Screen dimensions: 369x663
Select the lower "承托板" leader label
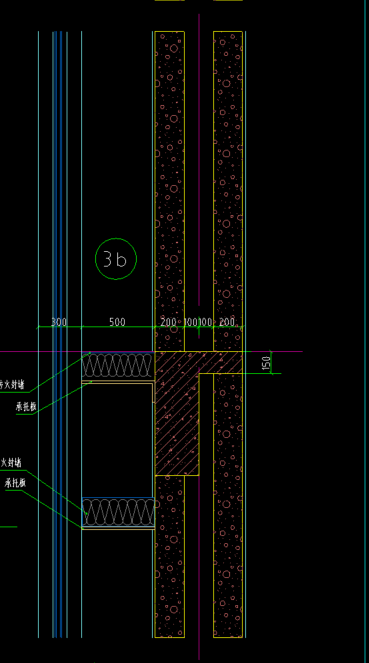[15, 483]
